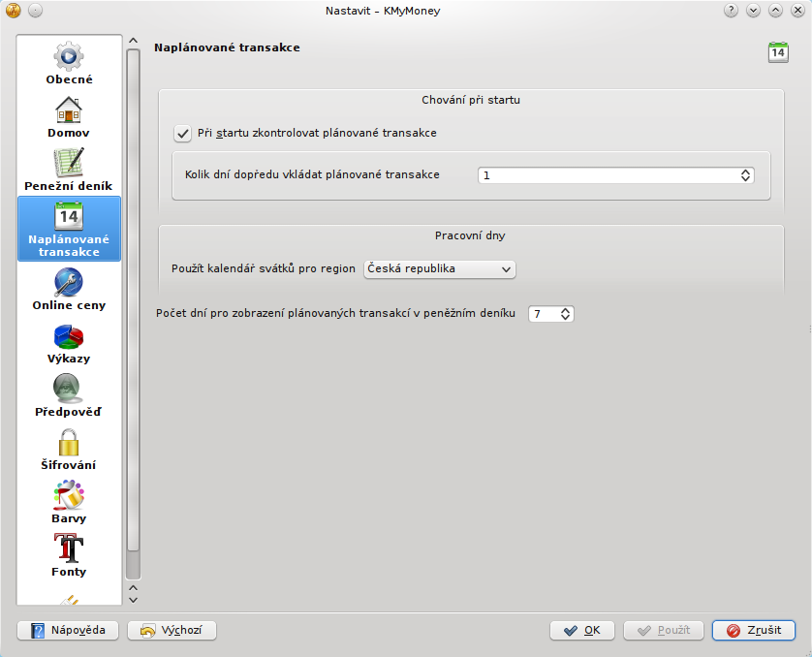
Task: Click the Nápověda help button
Action: tap(68, 630)
